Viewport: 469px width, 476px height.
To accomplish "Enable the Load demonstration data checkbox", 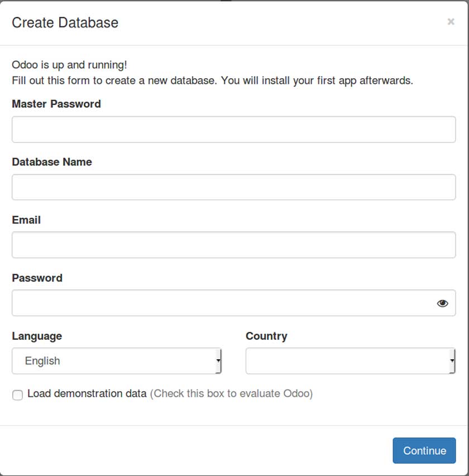I will [x=18, y=395].
